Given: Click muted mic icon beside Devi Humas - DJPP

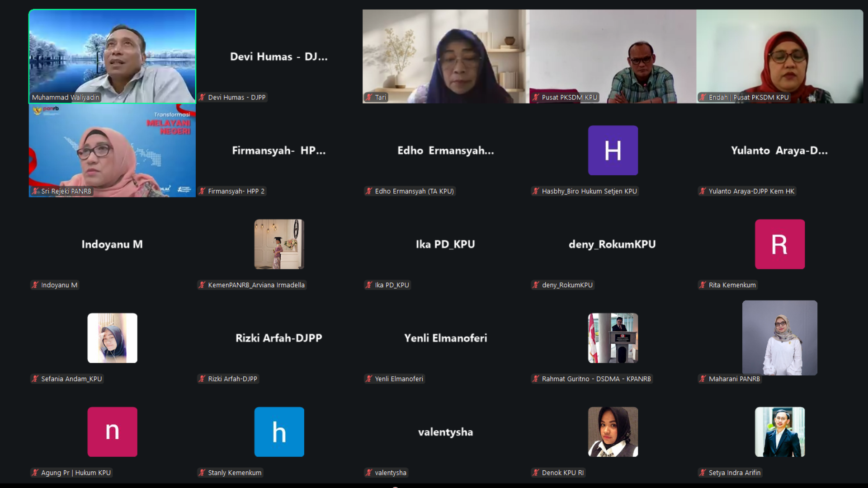Looking at the screenshot, I should (202, 97).
